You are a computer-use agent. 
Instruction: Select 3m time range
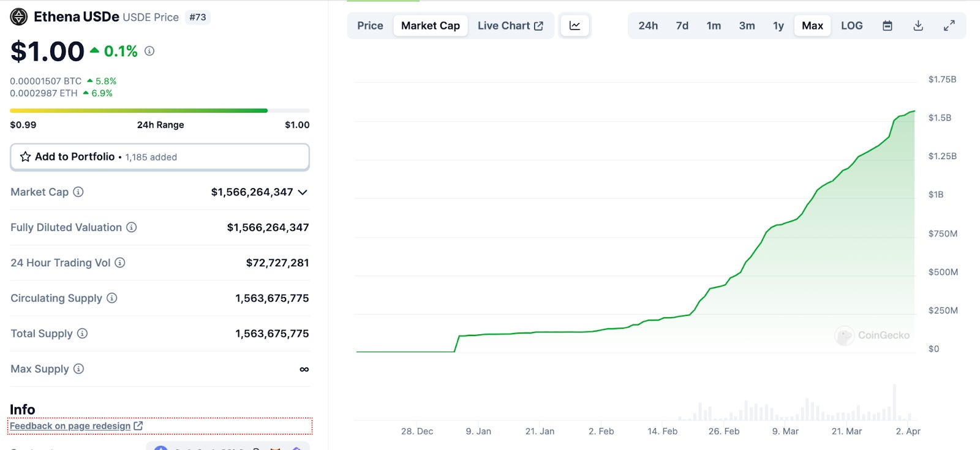pos(747,26)
